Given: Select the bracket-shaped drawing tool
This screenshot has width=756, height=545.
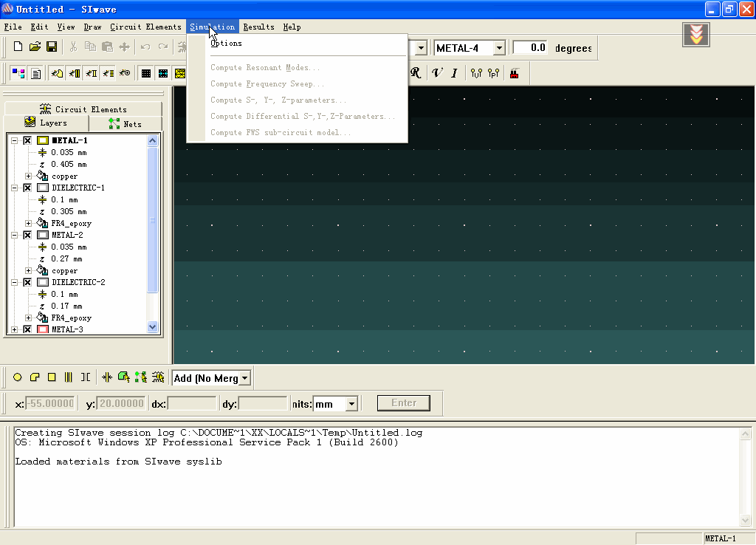Looking at the screenshot, I should [x=86, y=377].
